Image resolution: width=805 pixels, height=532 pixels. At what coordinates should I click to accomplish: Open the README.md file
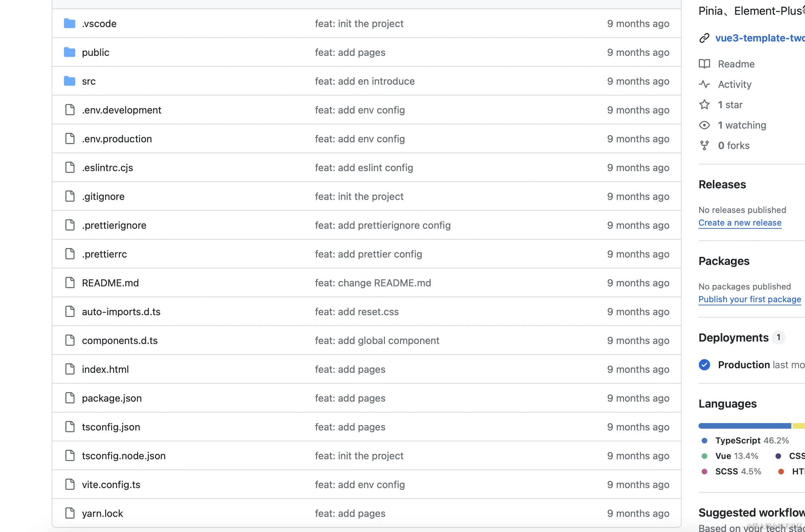pos(110,283)
